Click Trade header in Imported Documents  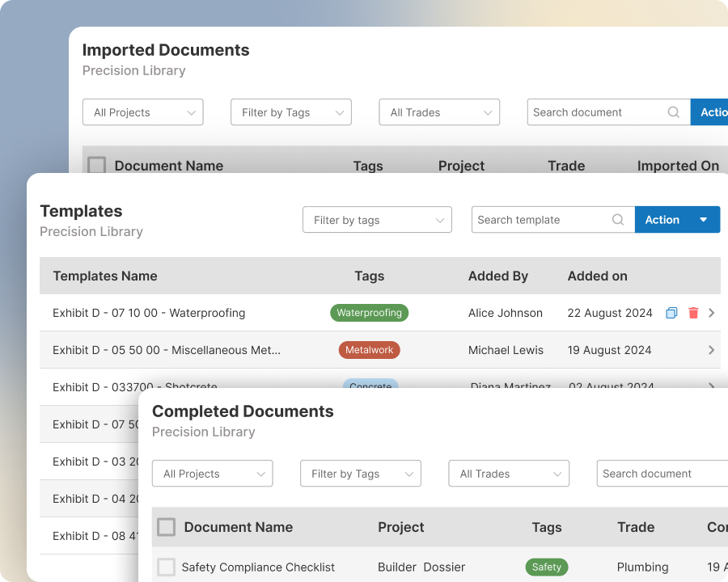(566, 166)
